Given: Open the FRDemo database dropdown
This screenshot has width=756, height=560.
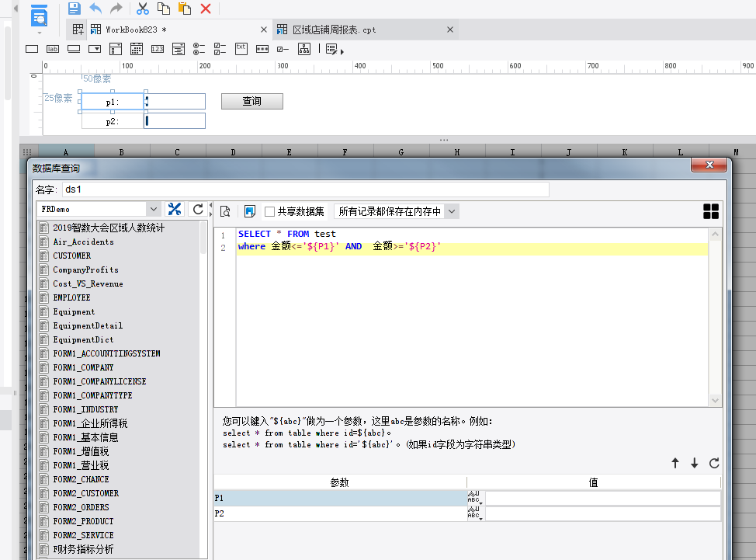Looking at the screenshot, I should coord(153,210).
